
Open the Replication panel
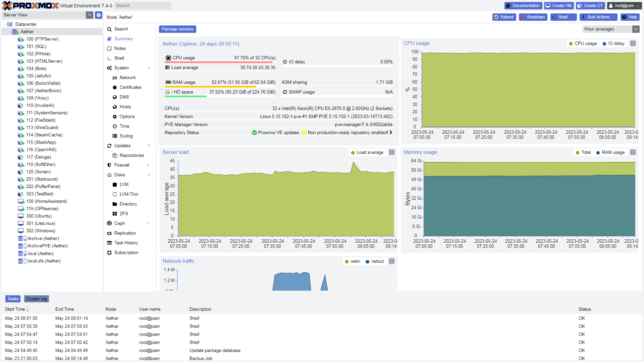125,233
